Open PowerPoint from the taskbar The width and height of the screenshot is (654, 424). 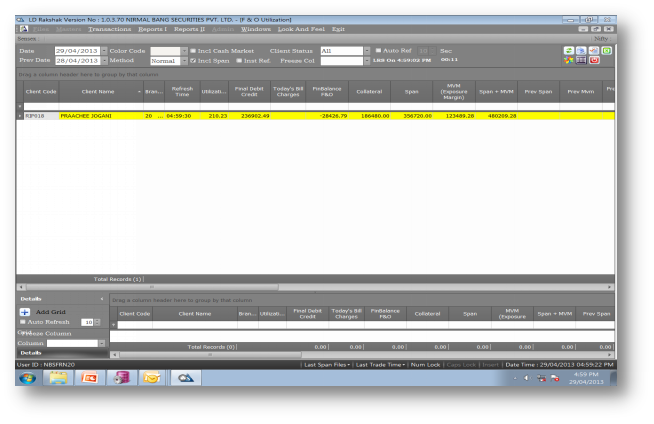(x=89, y=379)
